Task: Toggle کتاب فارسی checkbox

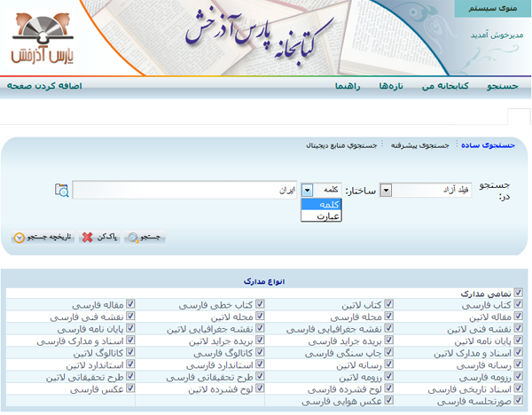Action: point(518,303)
